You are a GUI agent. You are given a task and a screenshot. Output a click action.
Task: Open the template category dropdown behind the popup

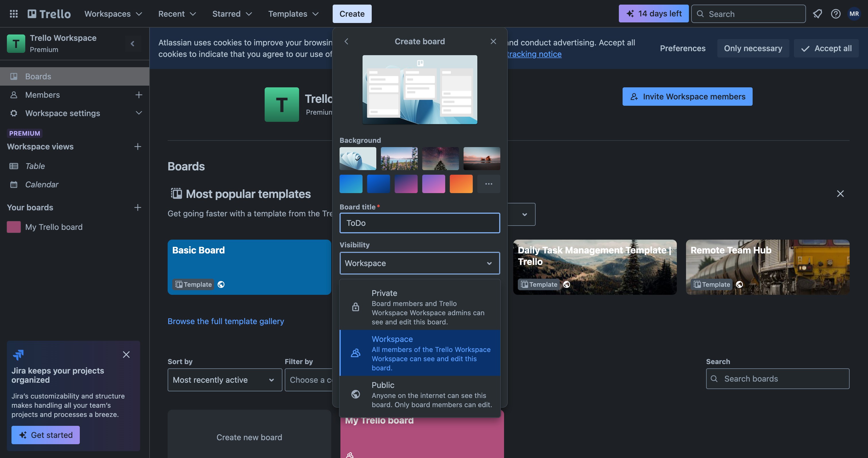click(x=522, y=214)
